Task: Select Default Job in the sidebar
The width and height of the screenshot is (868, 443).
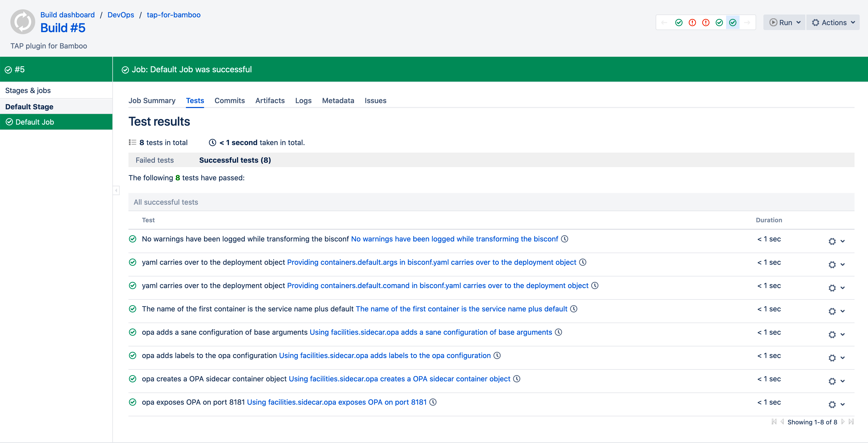Action: pos(35,122)
